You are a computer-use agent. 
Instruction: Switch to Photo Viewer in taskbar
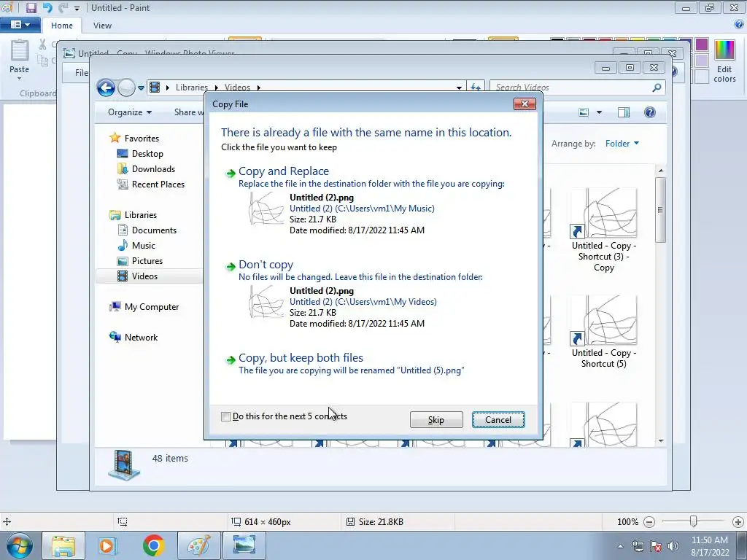pyautogui.click(x=244, y=545)
